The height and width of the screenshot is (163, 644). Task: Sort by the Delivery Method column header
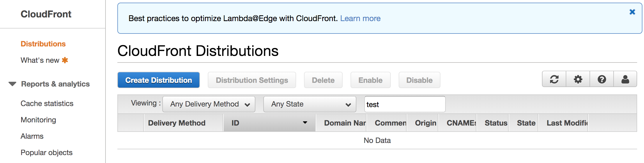(177, 123)
